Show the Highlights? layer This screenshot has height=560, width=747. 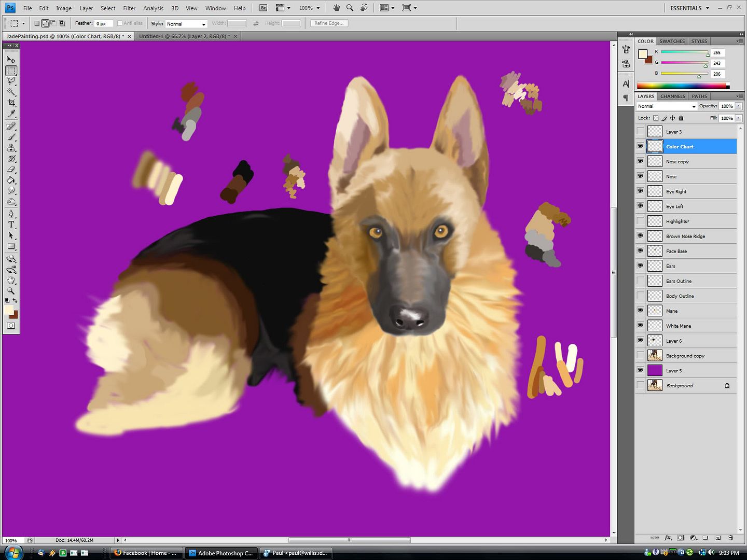(x=640, y=221)
